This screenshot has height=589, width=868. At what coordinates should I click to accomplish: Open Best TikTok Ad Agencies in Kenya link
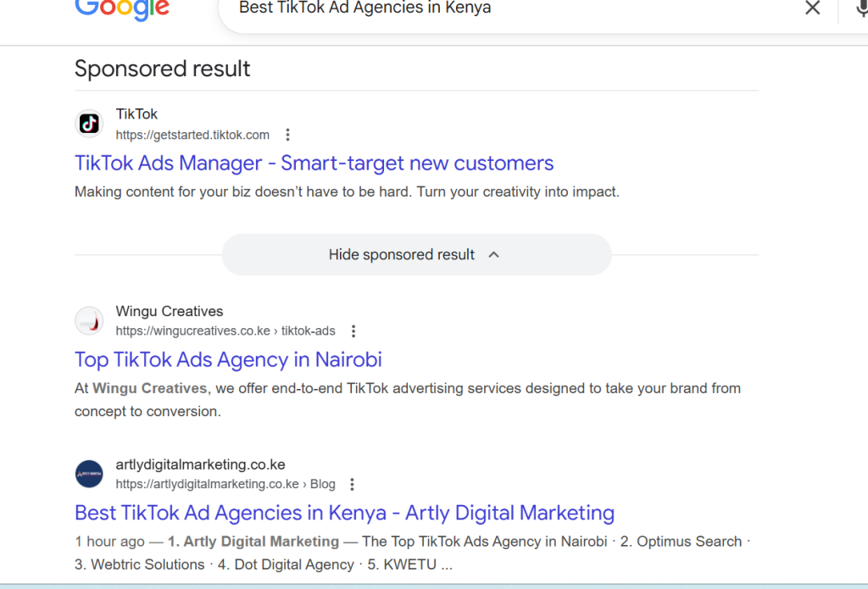344,513
